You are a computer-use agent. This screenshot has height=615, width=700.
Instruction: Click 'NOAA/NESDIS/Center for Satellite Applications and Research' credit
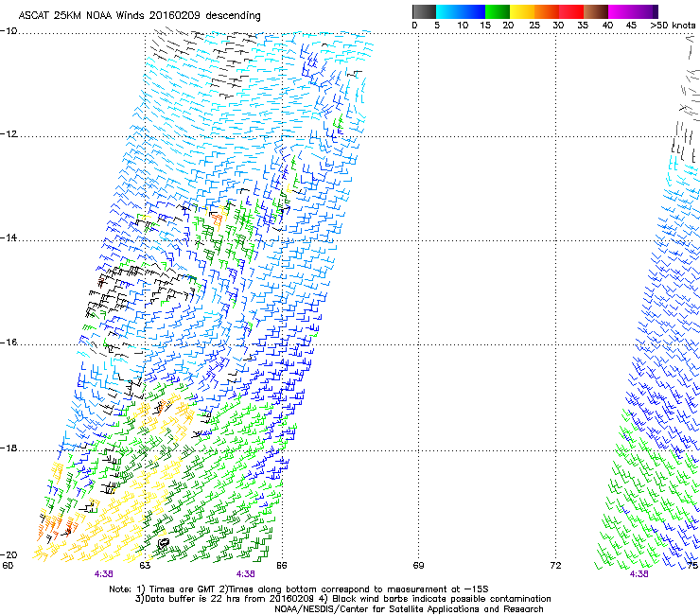409,609
